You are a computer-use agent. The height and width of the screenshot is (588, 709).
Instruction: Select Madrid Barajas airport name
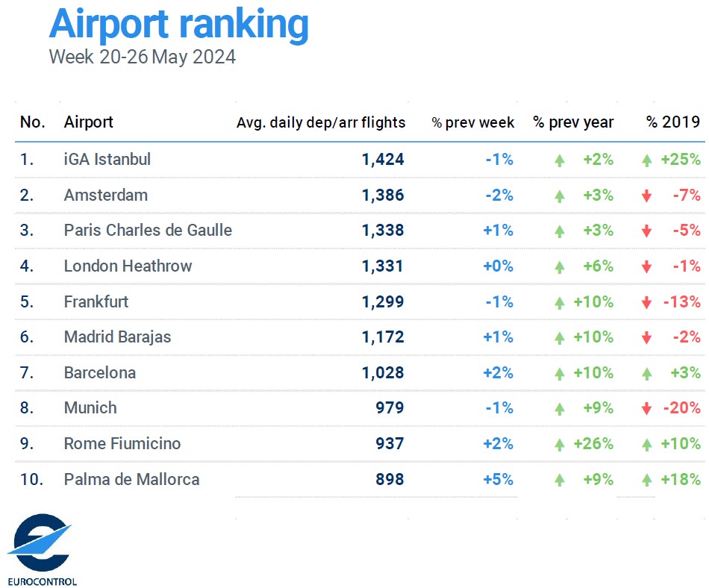[118, 337]
